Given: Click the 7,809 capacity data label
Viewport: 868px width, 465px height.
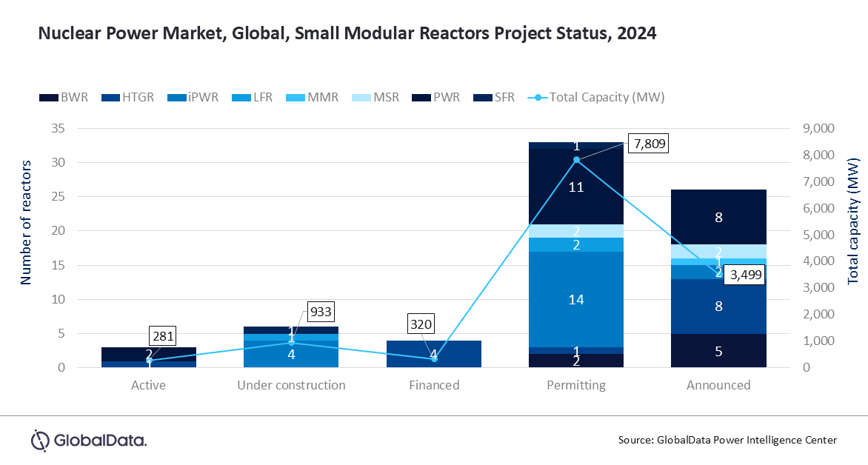Looking at the screenshot, I should (647, 144).
